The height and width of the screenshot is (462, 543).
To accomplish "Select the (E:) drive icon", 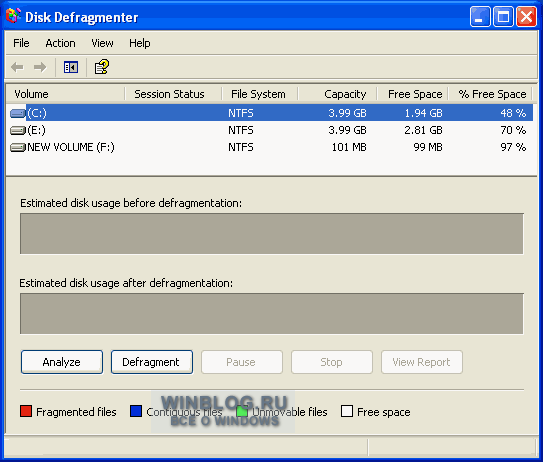I will pyautogui.click(x=18, y=130).
